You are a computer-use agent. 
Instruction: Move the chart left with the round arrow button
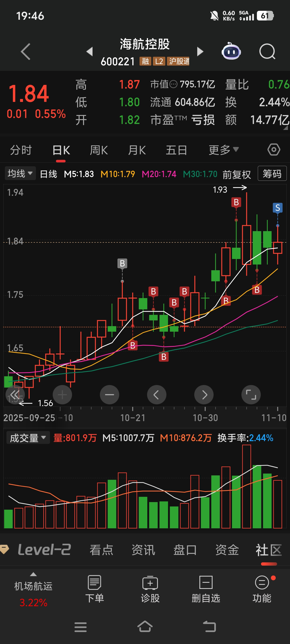[x=157, y=395]
